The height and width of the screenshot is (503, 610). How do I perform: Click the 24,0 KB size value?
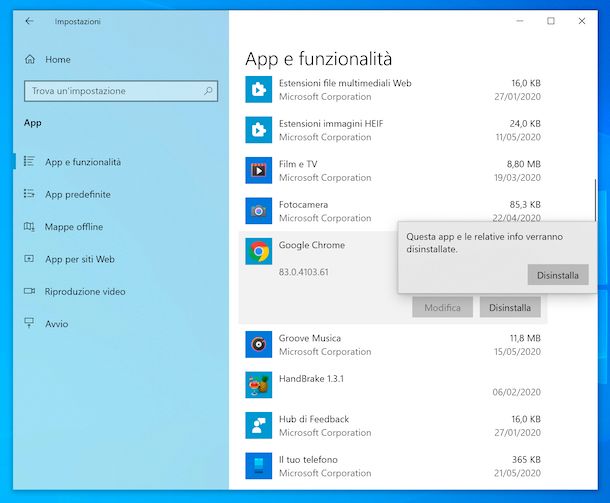tap(525, 124)
